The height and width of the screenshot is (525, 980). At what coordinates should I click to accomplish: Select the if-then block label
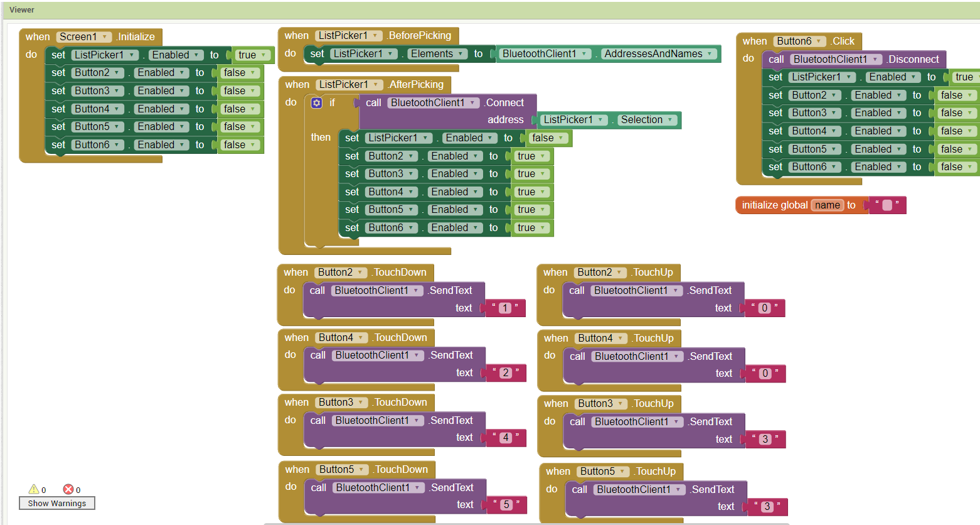pyautogui.click(x=332, y=102)
